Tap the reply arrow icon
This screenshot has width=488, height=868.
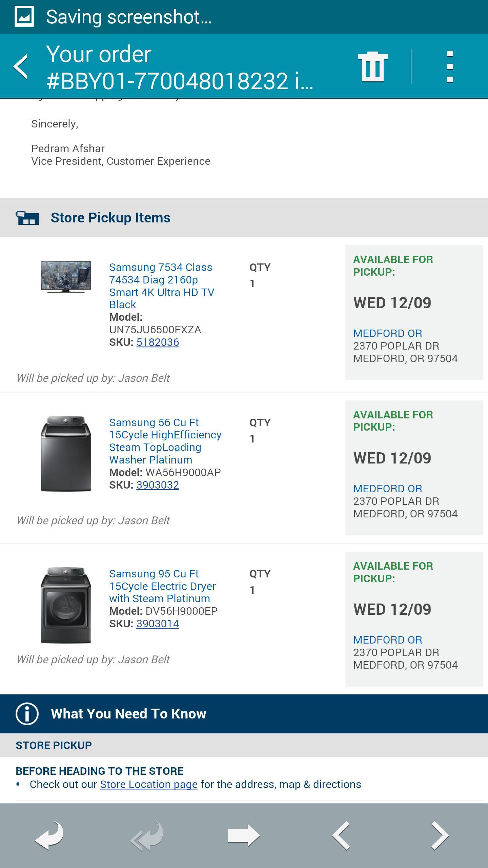pos(49,835)
